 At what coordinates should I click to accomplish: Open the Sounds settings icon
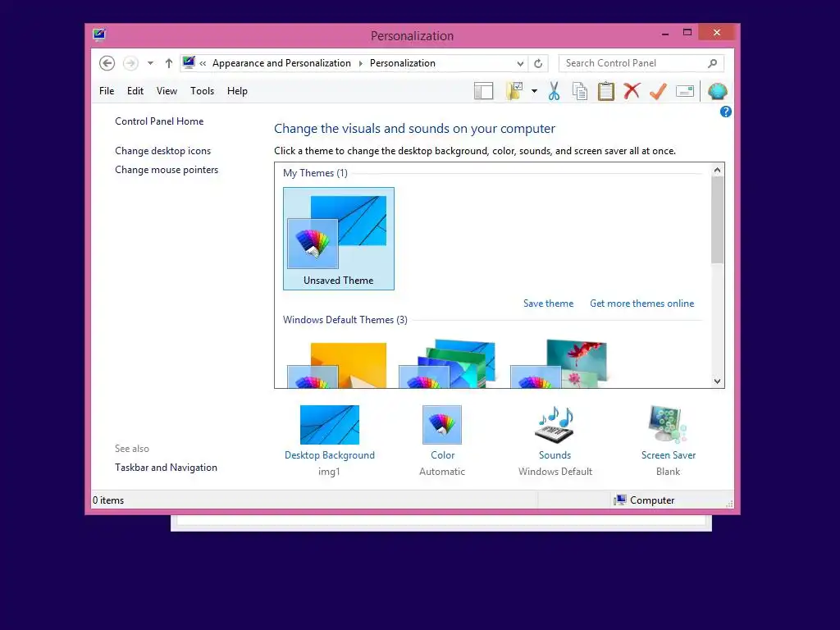pyautogui.click(x=555, y=425)
